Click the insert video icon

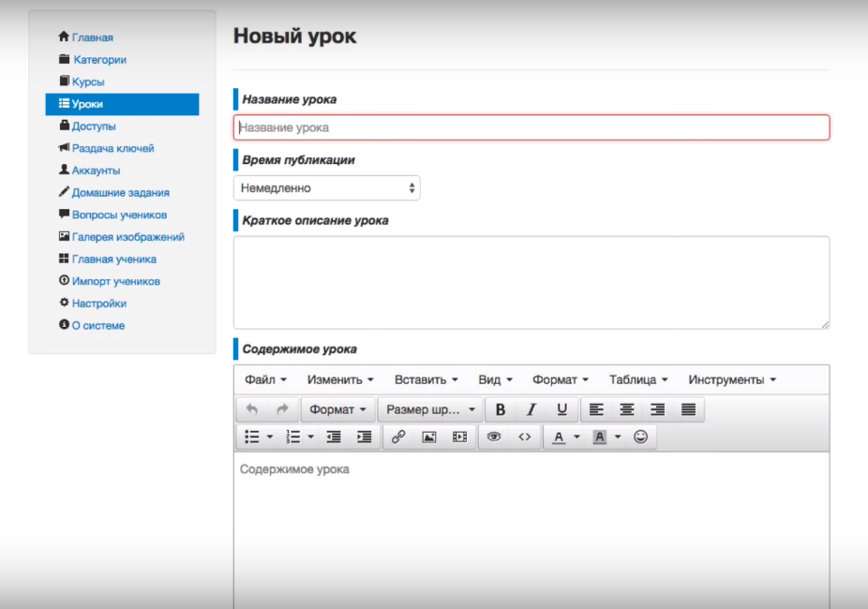pyautogui.click(x=459, y=437)
